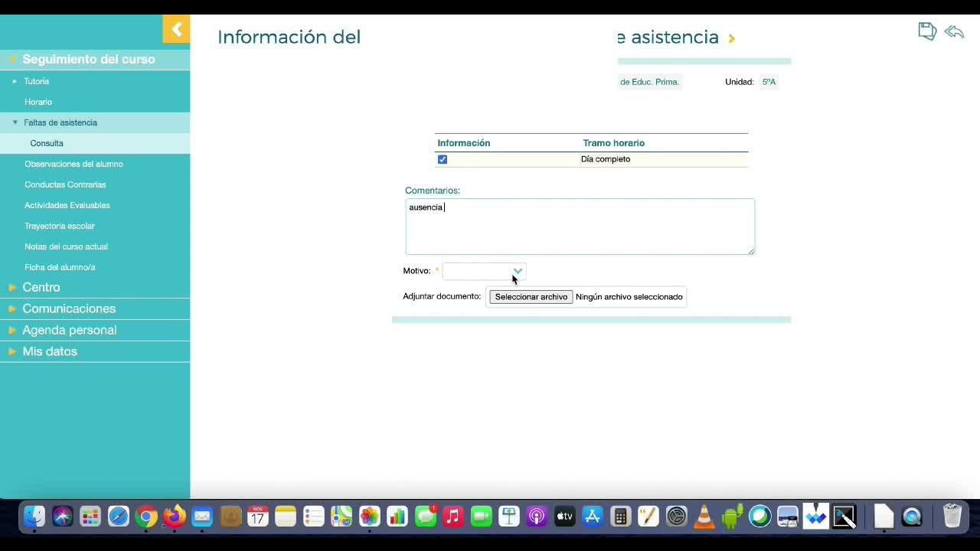Open the Motivo dropdown
The height and width of the screenshot is (551, 980).
[485, 272]
